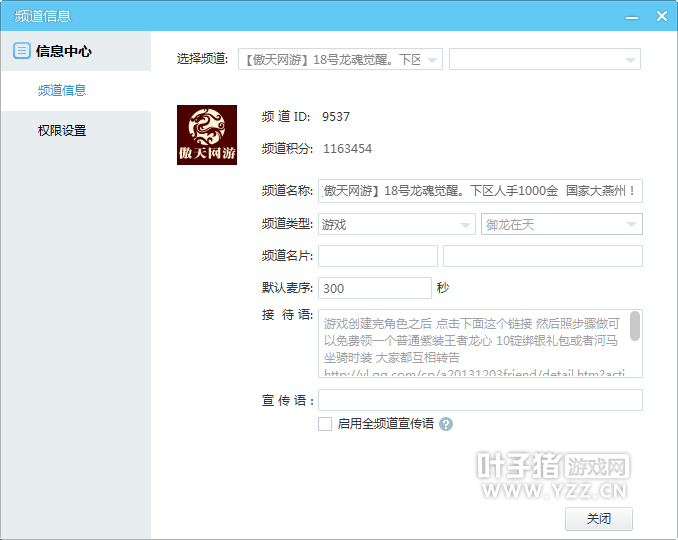Click the 傲天网游 channel logo
This screenshot has height=540, width=678.
(x=207, y=135)
